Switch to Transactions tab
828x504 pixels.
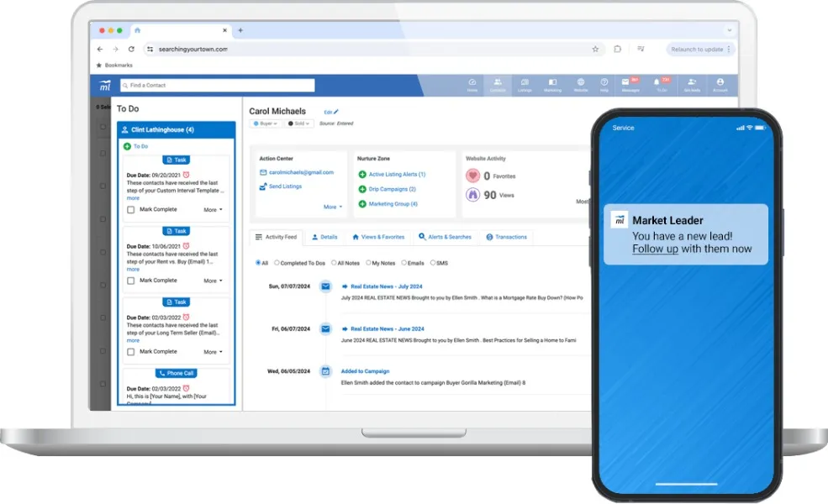tap(506, 237)
